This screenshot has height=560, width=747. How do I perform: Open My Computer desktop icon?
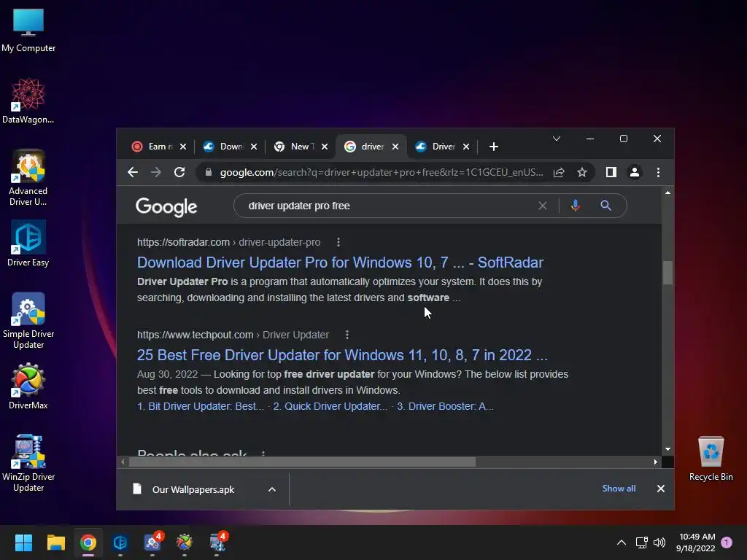(28, 30)
